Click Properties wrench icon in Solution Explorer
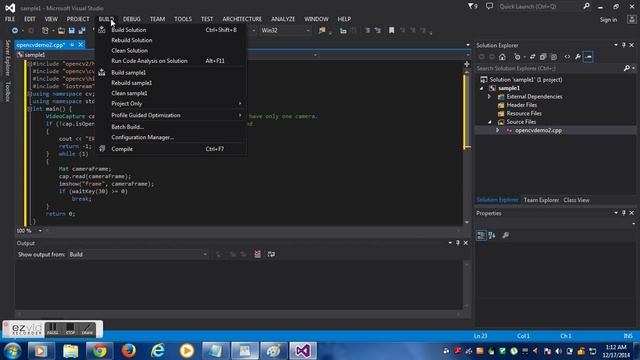The height and width of the screenshot is (360, 640). click(x=578, y=57)
